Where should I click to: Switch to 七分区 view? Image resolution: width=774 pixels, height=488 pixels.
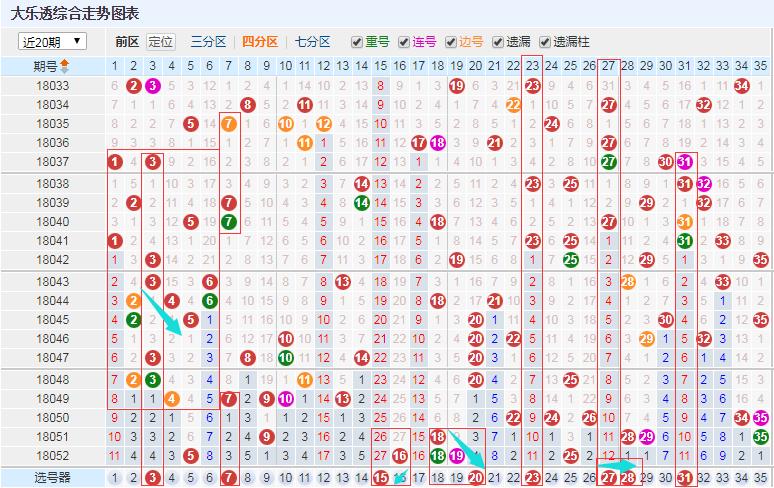[312, 41]
